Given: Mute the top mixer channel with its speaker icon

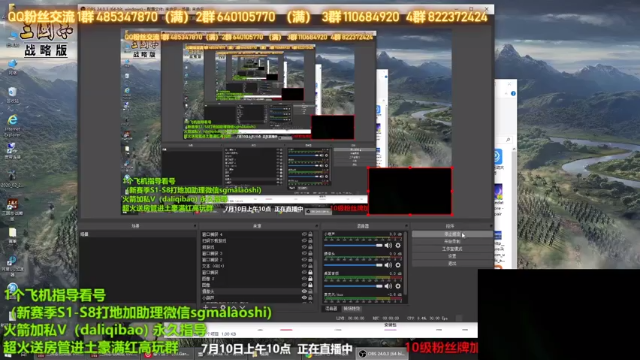Looking at the screenshot, I should tap(388, 245).
